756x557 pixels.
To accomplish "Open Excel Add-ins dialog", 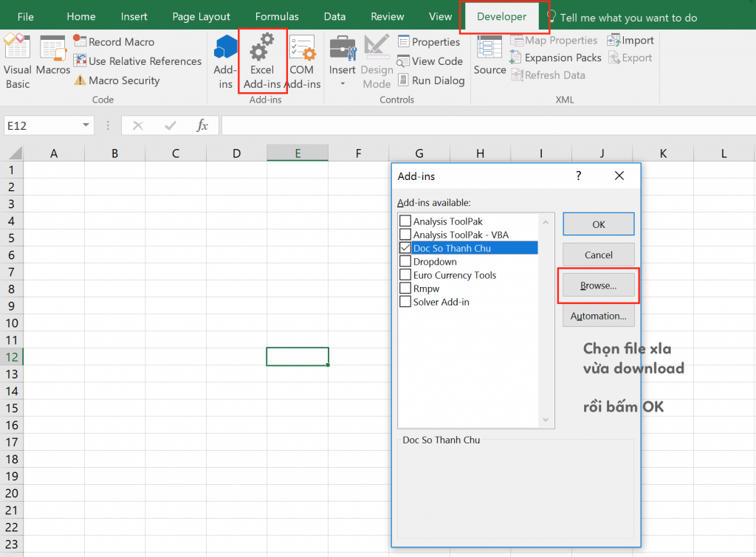I will coord(262,62).
